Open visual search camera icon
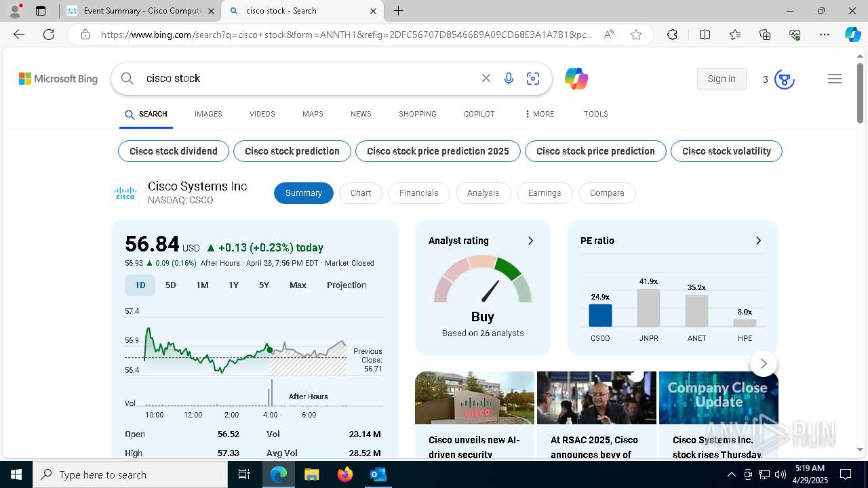This screenshot has width=868, height=488. pos(533,79)
